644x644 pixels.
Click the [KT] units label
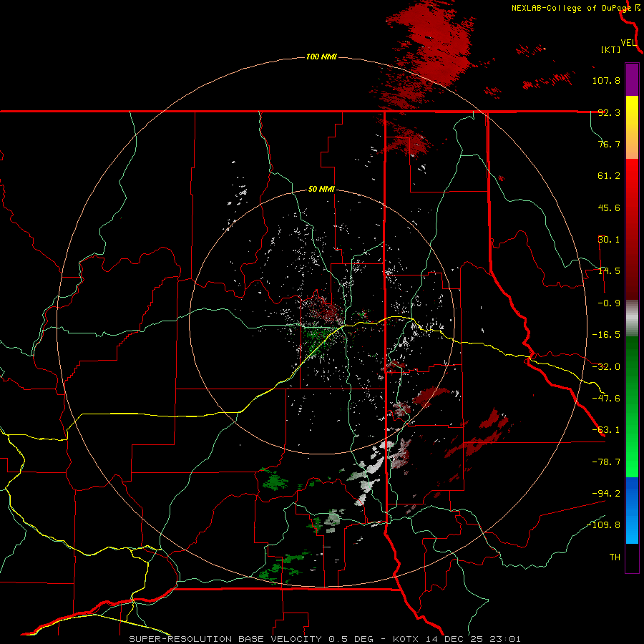click(611, 49)
